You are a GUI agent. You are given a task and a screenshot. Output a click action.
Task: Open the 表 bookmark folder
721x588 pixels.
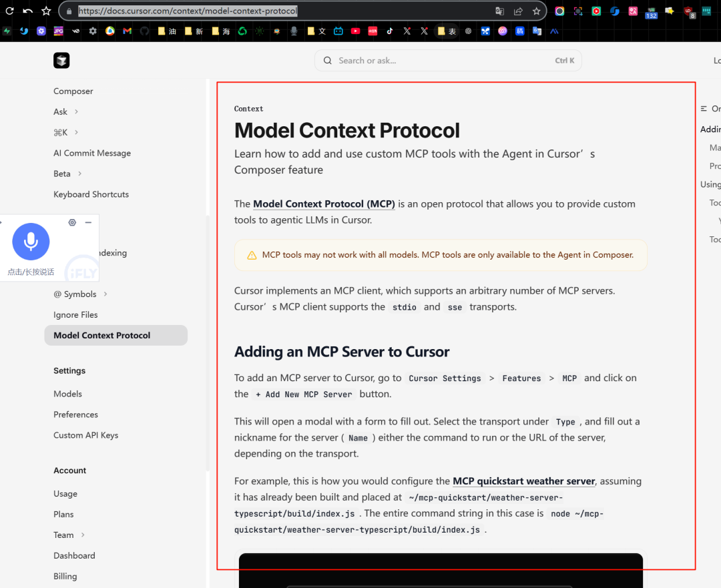[x=447, y=31]
